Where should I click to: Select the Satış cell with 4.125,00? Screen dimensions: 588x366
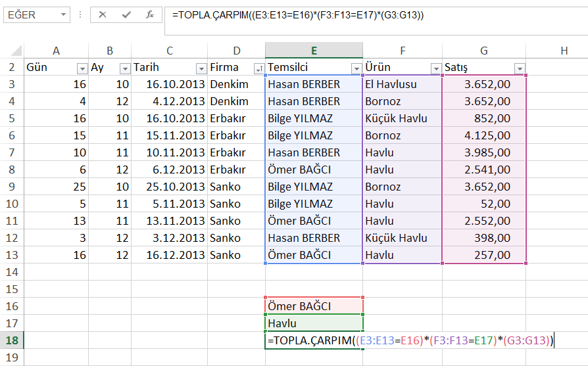(x=483, y=135)
